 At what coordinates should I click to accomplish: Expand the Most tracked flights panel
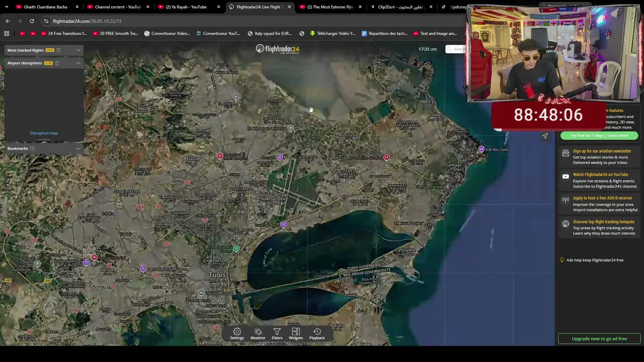pyautogui.click(x=78, y=50)
